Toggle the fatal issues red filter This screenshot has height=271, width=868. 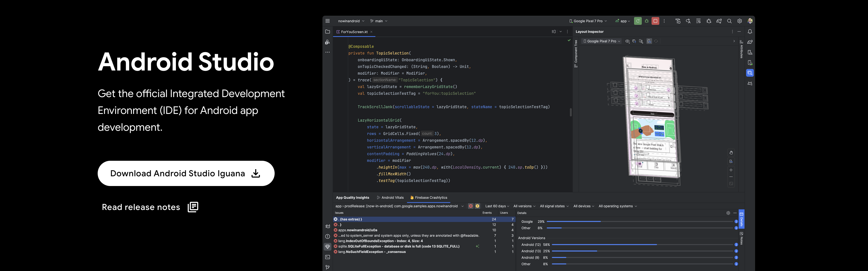coord(470,206)
